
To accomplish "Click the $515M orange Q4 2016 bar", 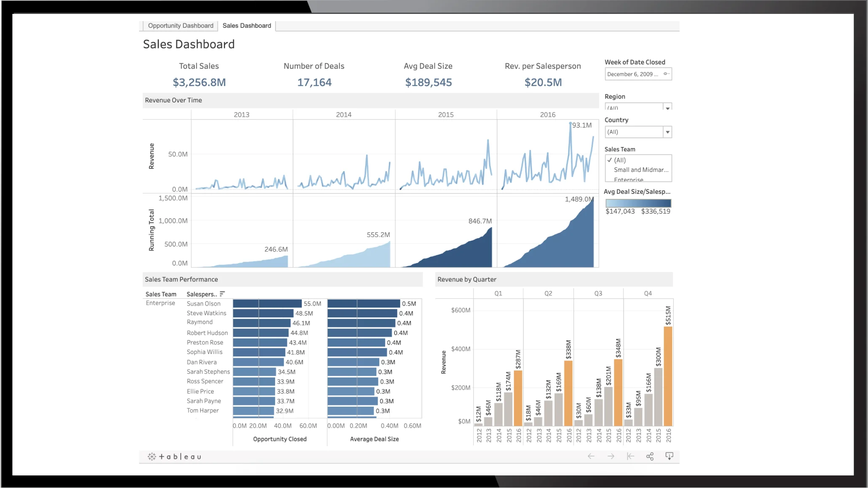I will (668, 376).
